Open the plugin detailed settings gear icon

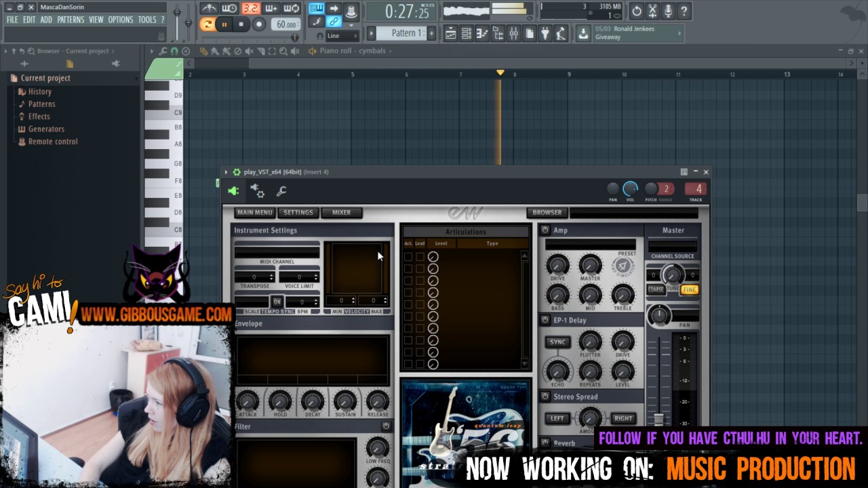pos(258,191)
